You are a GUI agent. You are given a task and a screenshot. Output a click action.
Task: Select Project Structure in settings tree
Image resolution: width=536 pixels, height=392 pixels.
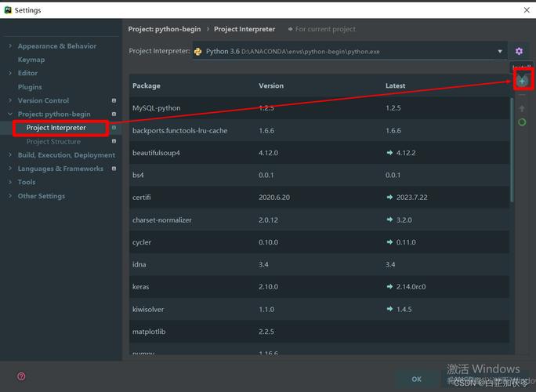[53, 142]
